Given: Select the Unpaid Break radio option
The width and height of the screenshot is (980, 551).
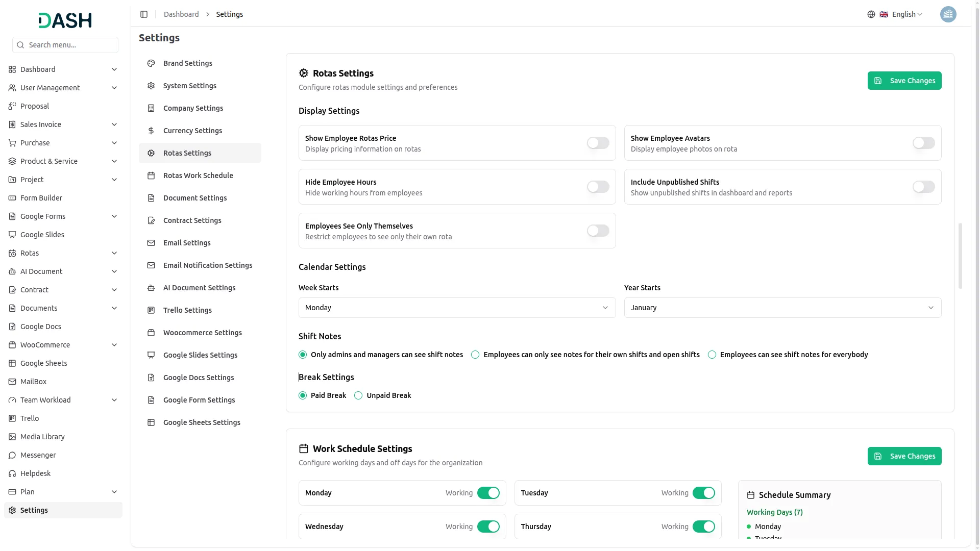Looking at the screenshot, I should 358,395.
